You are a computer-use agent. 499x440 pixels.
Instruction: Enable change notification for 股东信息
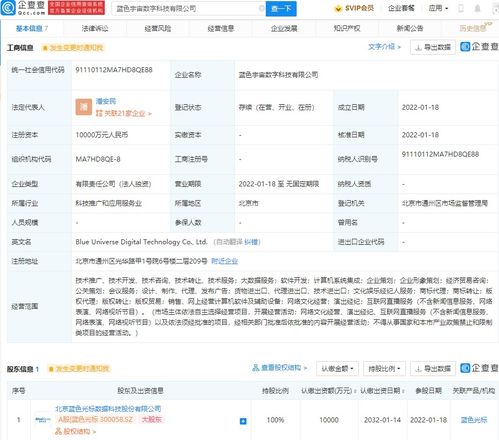[79, 369]
